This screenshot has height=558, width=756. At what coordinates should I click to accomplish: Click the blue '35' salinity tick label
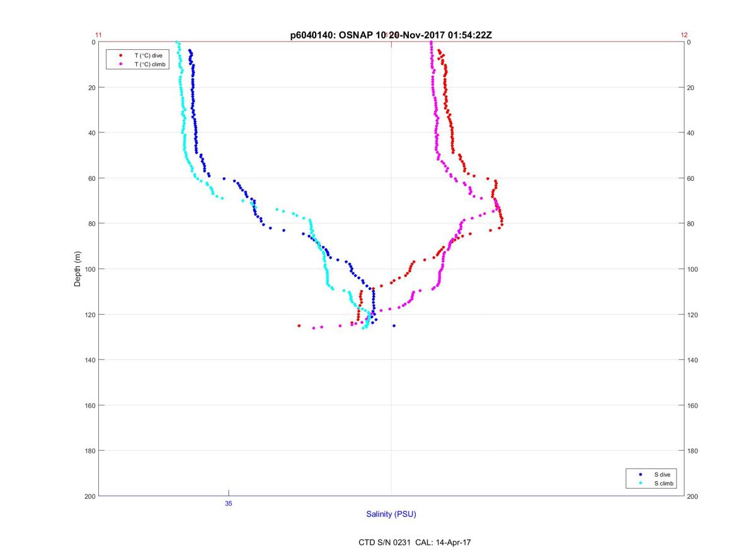point(229,504)
